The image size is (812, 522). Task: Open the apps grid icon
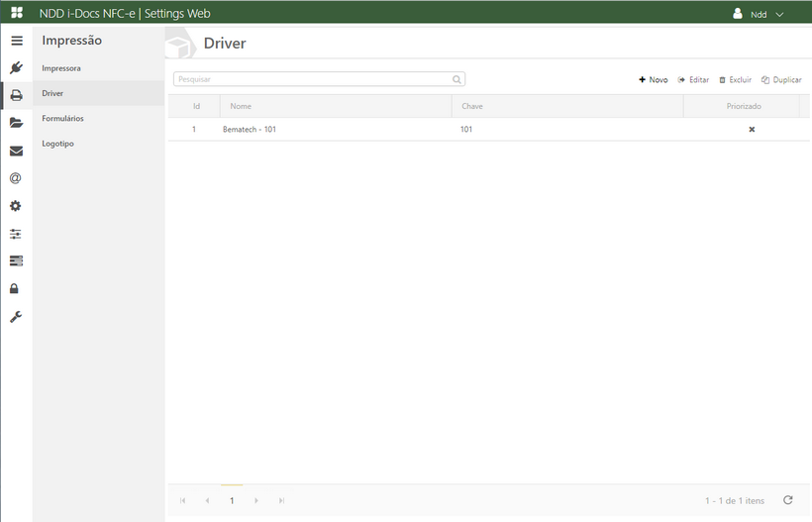(x=17, y=13)
